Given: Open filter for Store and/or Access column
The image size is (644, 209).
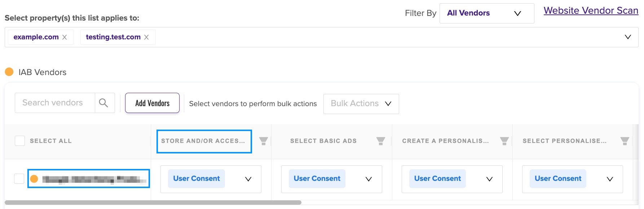Looking at the screenshot, I should pyautogui.click(x=264, y=141).
